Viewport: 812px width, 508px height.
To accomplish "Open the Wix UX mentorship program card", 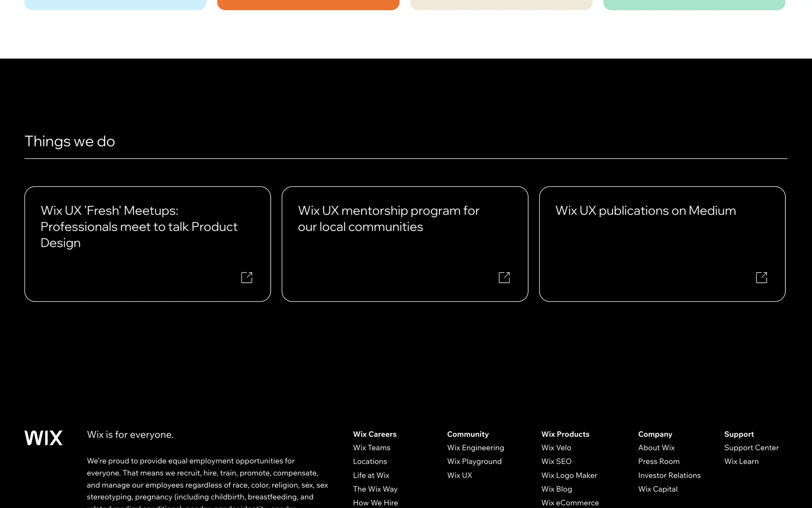I will coord(388,218).
